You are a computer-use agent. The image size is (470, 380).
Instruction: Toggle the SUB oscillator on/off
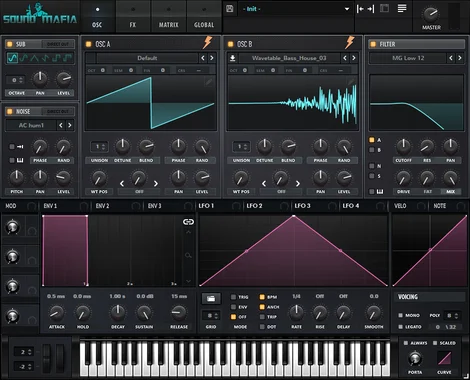click(x=10, y=44)
